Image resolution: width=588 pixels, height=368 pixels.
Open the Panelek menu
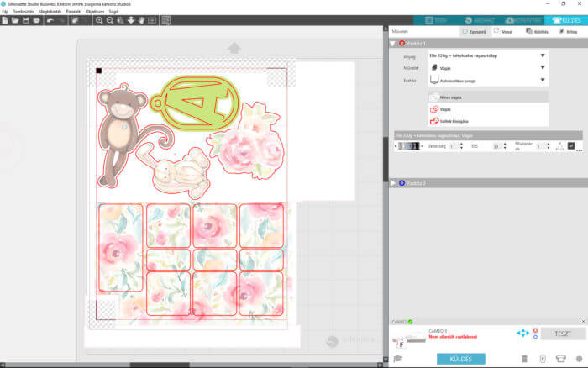[73, 12]
